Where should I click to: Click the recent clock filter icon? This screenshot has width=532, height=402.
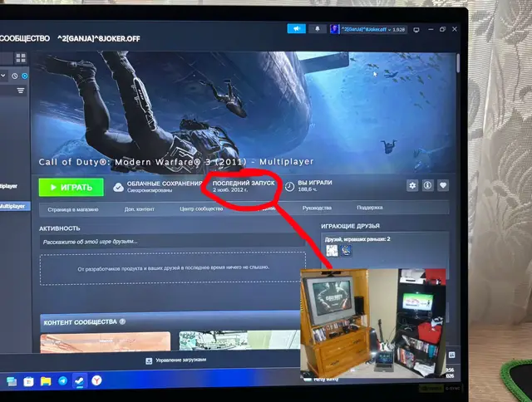tap(15, 76)
